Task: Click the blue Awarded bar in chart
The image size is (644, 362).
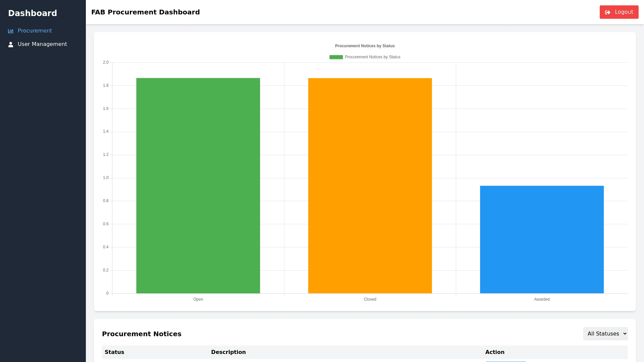Action: (x=541, y=239)
